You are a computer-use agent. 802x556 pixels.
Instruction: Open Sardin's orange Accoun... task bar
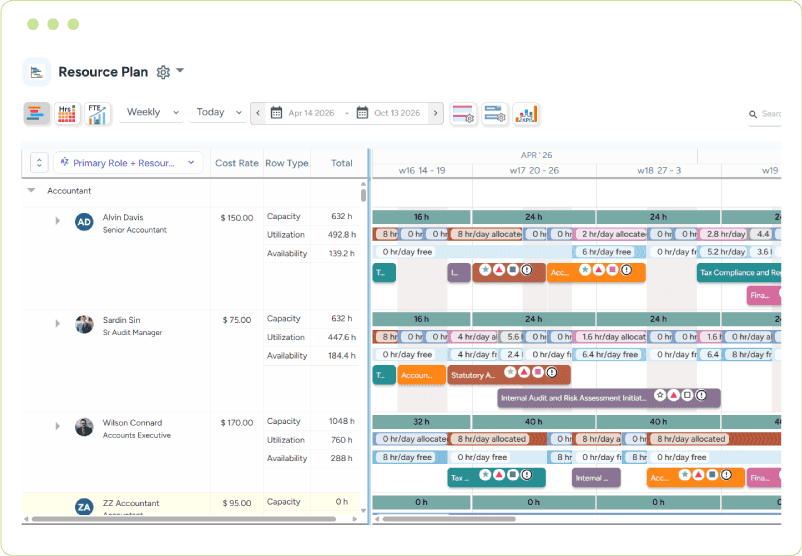pyautogui.click(x=421, y=375)
